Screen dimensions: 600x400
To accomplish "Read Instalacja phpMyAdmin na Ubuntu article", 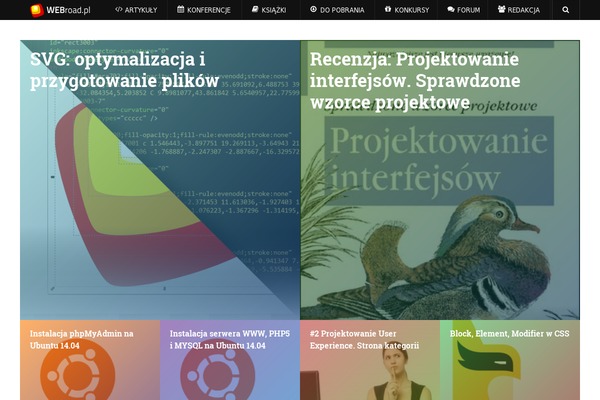I will tap(82, 339).
